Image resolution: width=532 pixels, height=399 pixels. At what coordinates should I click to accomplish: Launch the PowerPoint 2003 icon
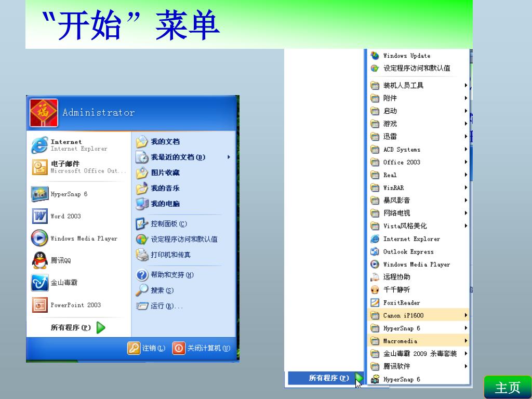coord(39,305)
